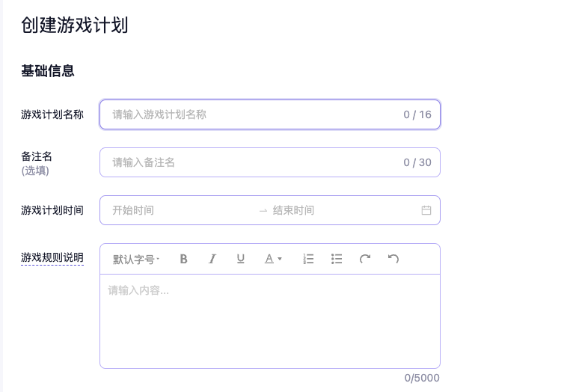
Task: Toggle italic formatting in rules editor
Action: pyautogui.click(x=212, y=259)
